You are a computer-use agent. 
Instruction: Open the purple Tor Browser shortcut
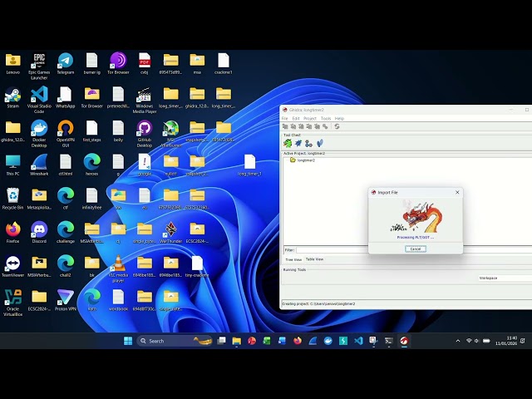(x=118, y=63)
